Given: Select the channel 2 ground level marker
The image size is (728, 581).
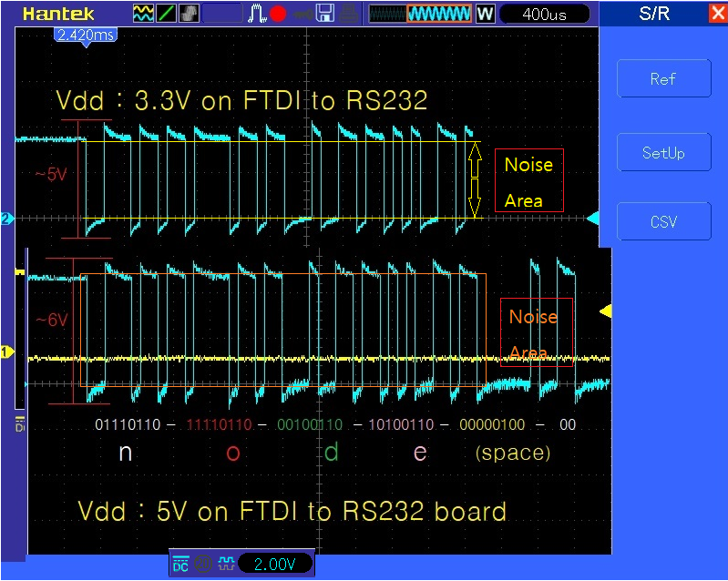Looking at the screenshot, I should 6,219.
